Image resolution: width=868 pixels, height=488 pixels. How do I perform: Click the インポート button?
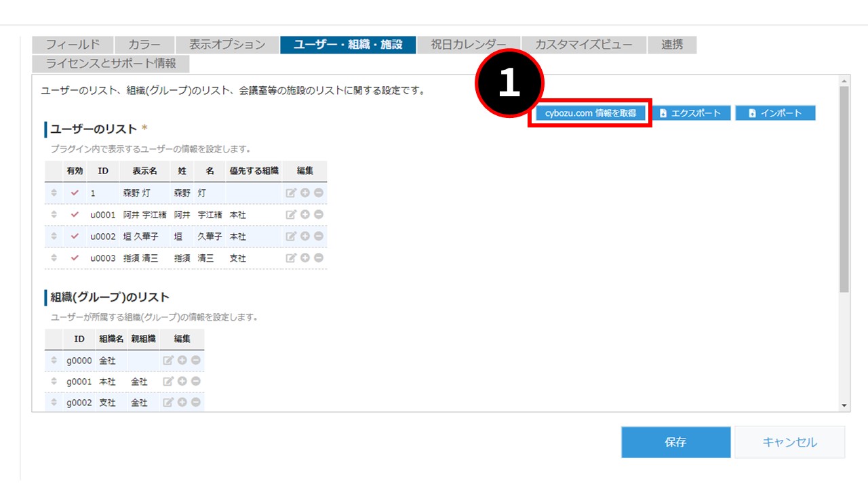775,113
